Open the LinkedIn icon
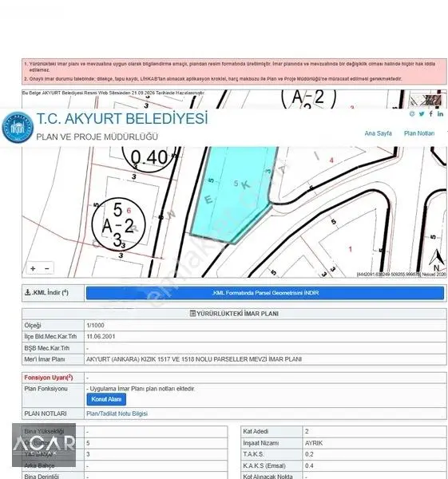448x479 pixels. click(440, 113)
